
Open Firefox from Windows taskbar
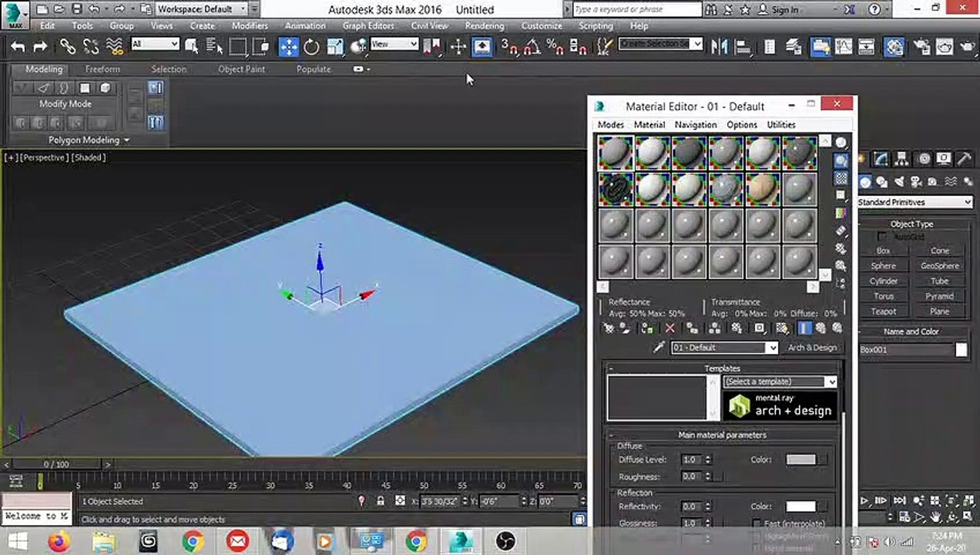click(x=59, y=542)
